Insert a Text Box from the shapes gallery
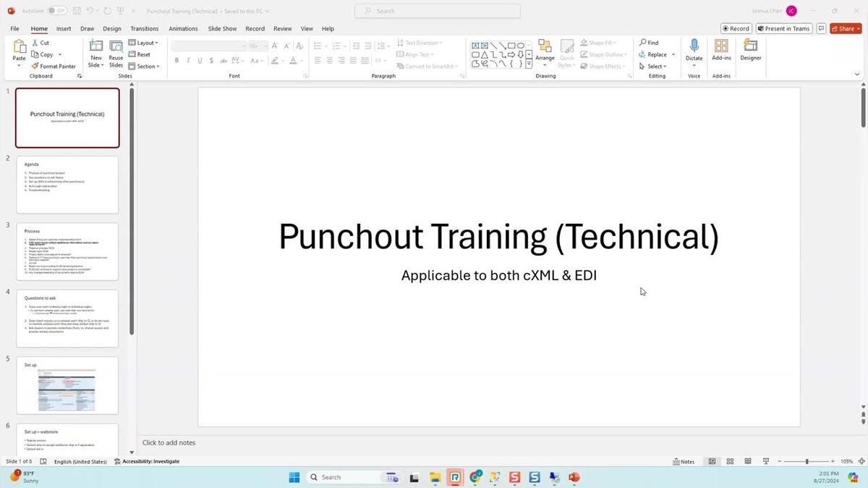This screenshot has width=868, height=488. 475,45
